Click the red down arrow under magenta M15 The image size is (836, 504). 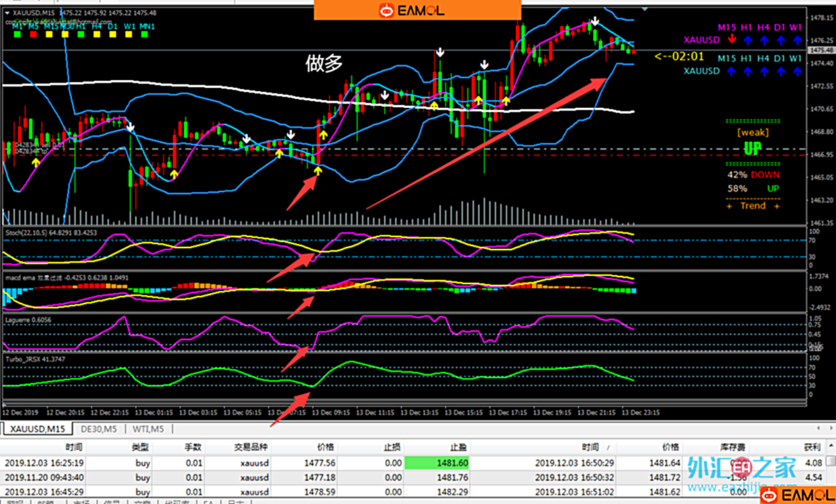[732, 40]
